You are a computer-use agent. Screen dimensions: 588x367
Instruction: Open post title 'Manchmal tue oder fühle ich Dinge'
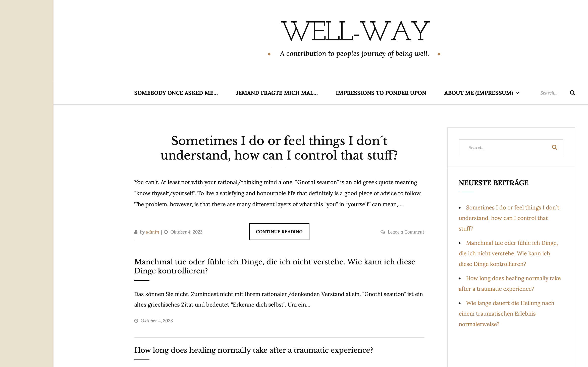point(275,266)
